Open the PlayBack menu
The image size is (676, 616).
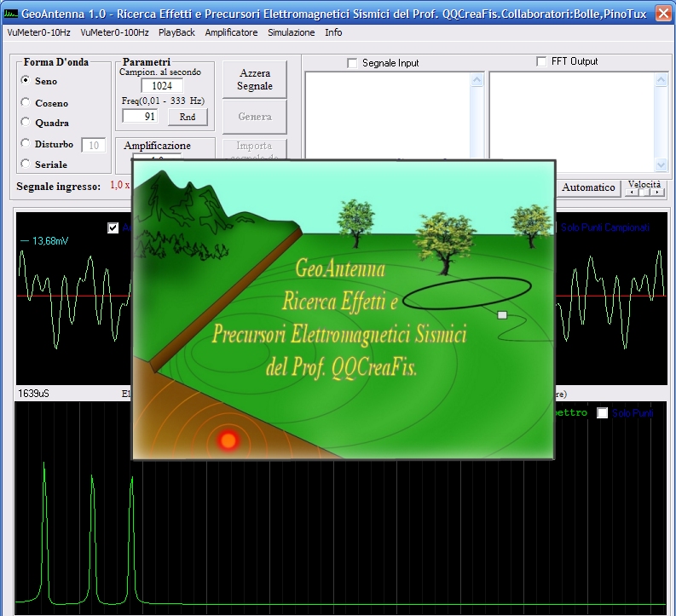point(176,32)
